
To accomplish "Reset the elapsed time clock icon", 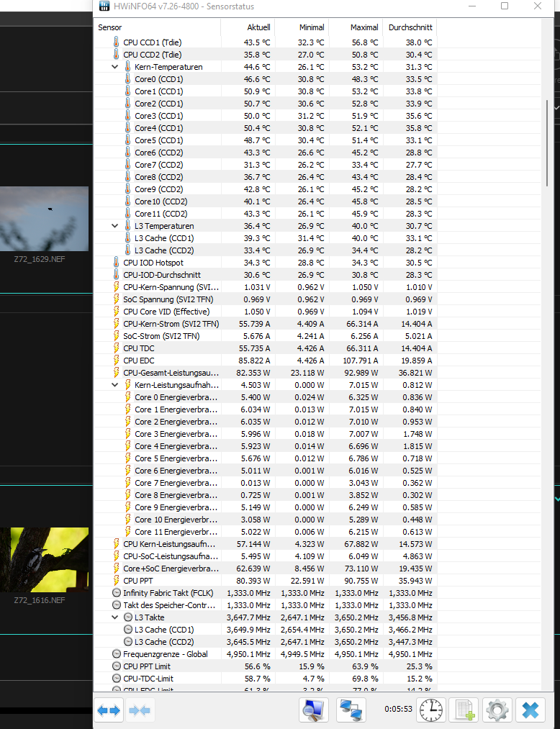I will pos(431,710).
